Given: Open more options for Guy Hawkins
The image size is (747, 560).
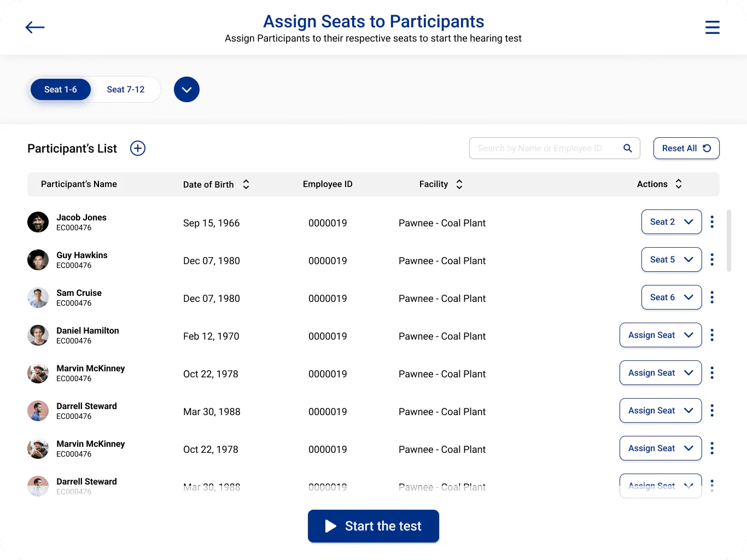Looking at the screenshot, I should click(x=712, y=259).
